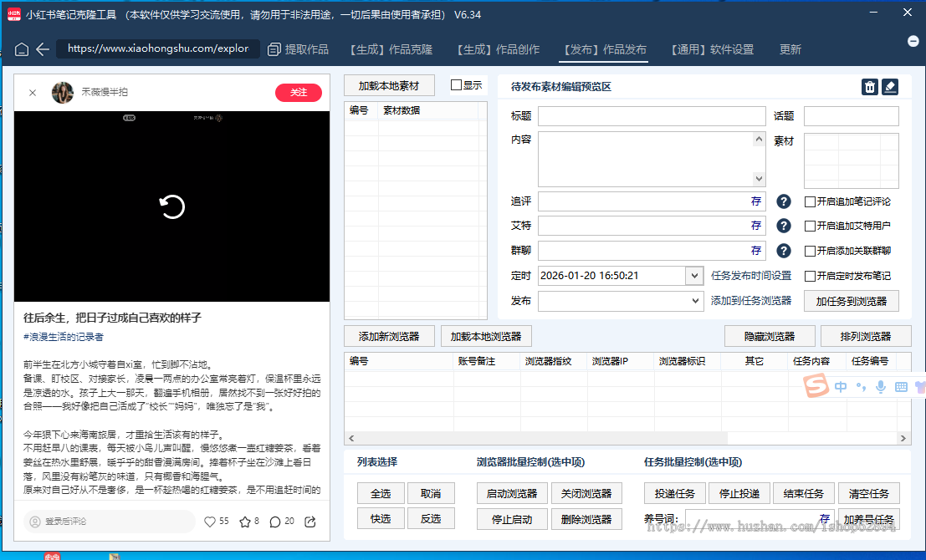Click 隐藏浏览器 button

click(x=770, y=336)
